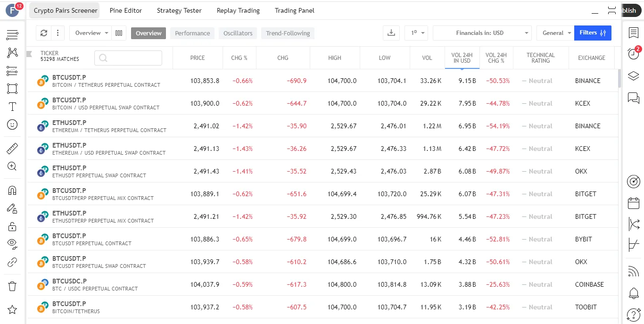Click the TOOBIT exchange cell

586,307
